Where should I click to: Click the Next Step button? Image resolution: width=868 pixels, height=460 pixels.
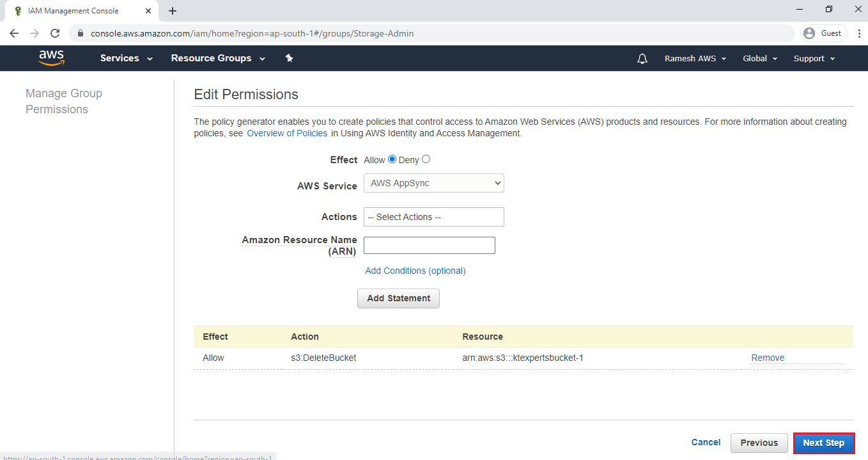tap(824, 443)
